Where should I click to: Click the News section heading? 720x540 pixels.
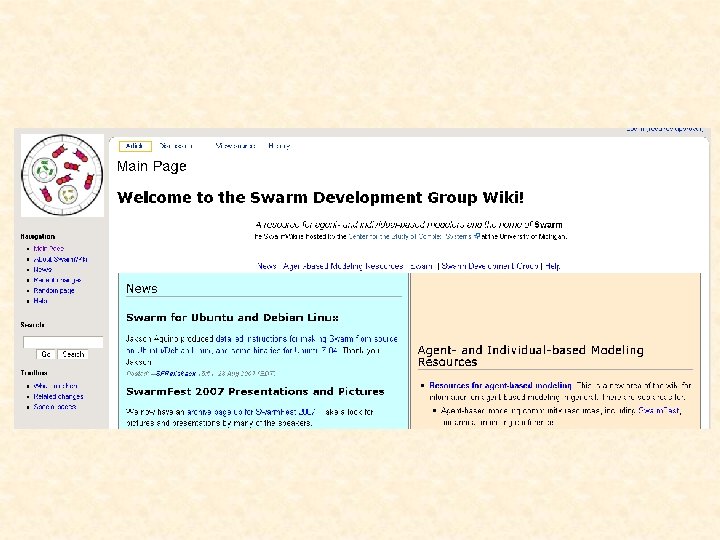141,288
